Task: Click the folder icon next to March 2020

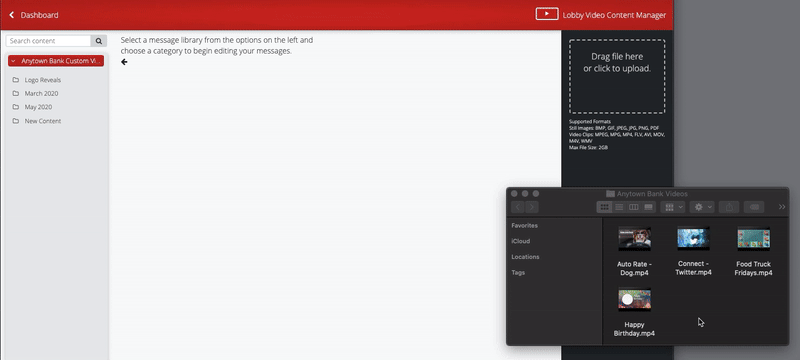Action: (16, 93)
